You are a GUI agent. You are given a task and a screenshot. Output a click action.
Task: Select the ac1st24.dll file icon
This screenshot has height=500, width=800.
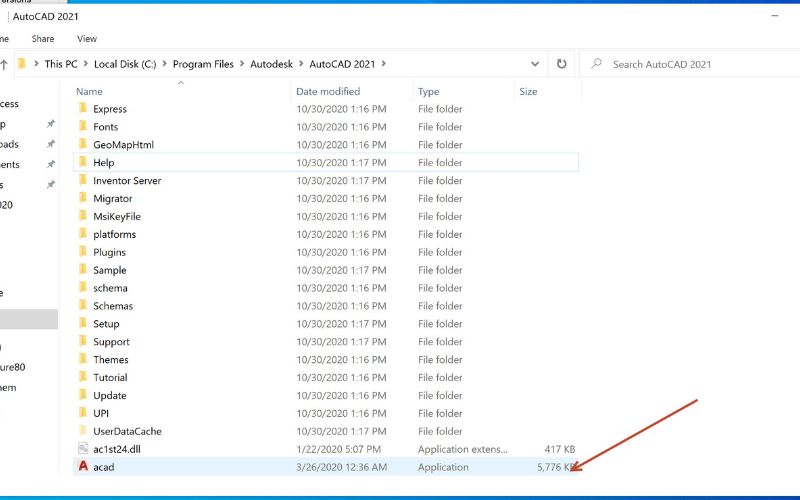(x=83, y=449)
